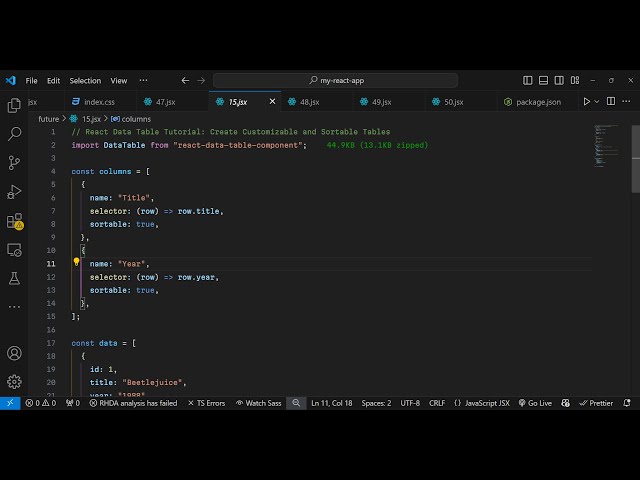Open the Run and Debug view
Viewport: 640px width, 480px height.
click(14, 191)
